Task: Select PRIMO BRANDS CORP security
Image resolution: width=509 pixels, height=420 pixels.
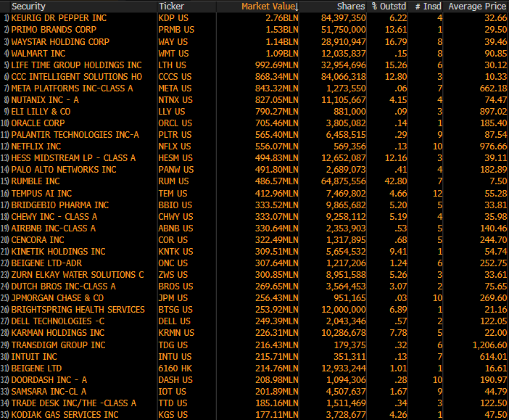Action: (54, 30)
